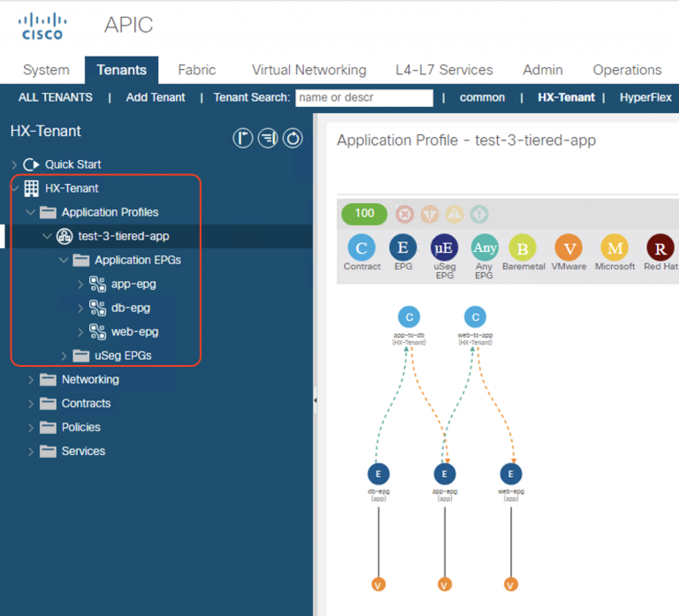Click the list filter icon in HX-Tenant header
Viewport: 679px width, 616px height.
[x=268, y=139]
